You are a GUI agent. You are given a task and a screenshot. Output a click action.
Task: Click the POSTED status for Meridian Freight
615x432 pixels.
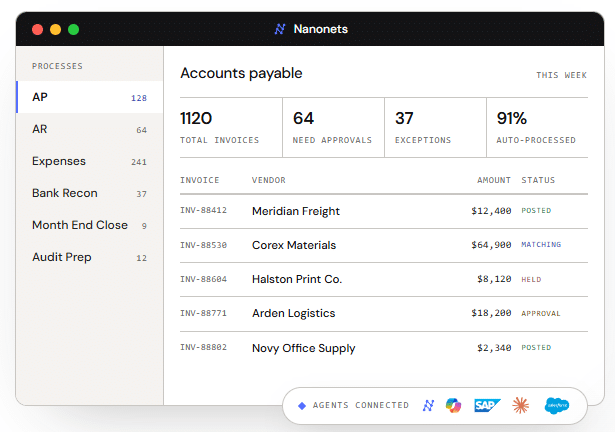coord(536,211)
